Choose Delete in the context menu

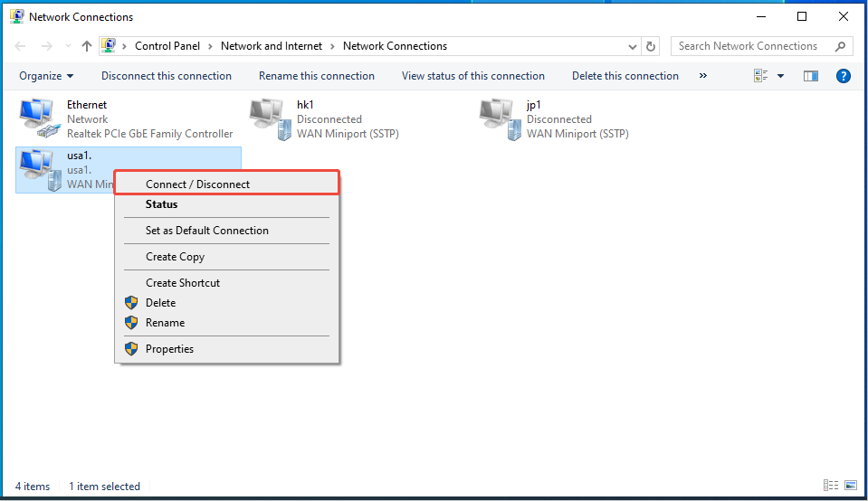tap(227, 302)
